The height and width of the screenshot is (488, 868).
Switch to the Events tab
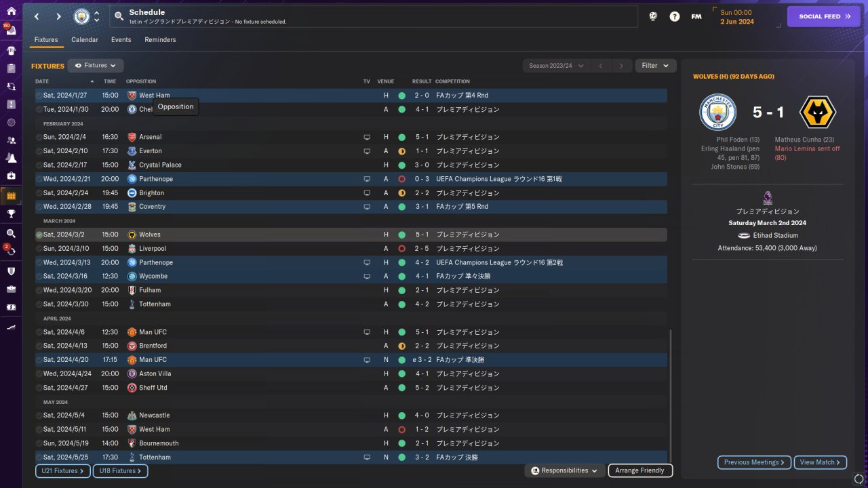click(121, 40)
